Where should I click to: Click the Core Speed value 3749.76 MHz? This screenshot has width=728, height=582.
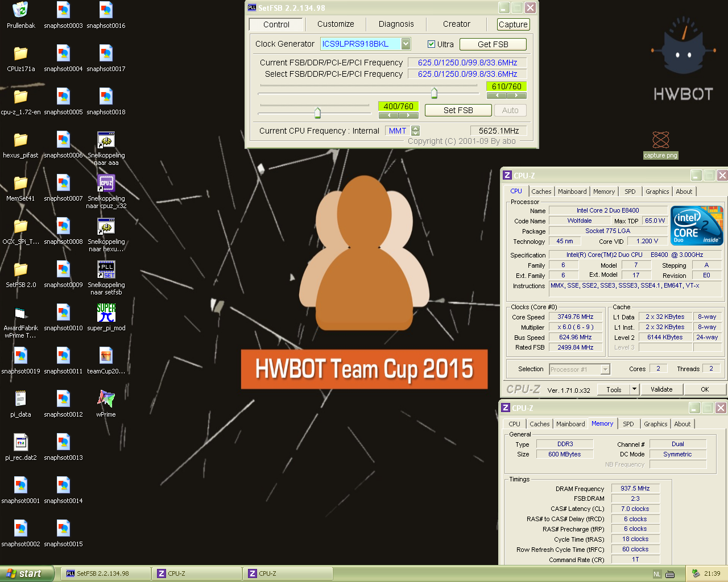[575, 317]
